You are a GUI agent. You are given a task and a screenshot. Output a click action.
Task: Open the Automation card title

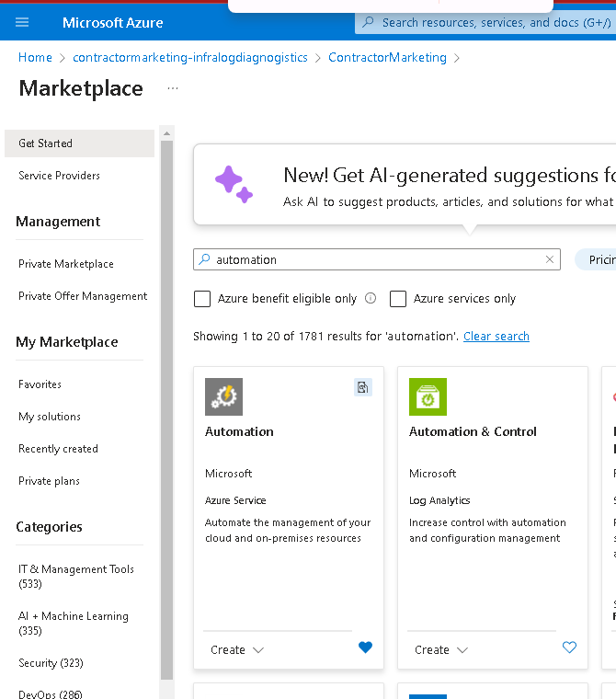(239, 431)
